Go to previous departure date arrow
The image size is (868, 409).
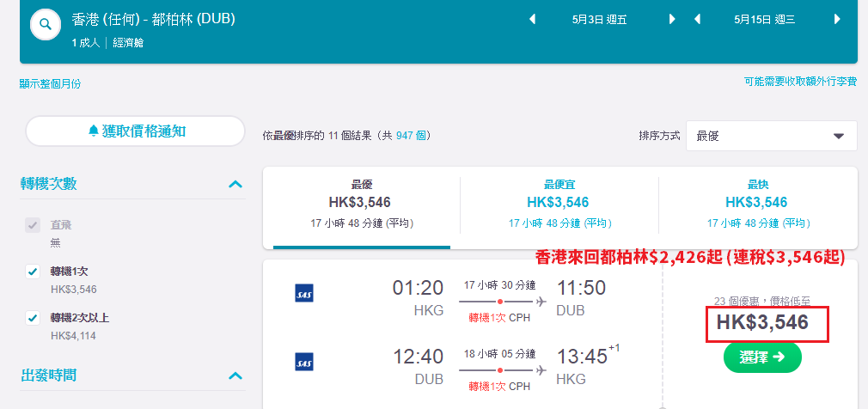click(x=533, y=20)
